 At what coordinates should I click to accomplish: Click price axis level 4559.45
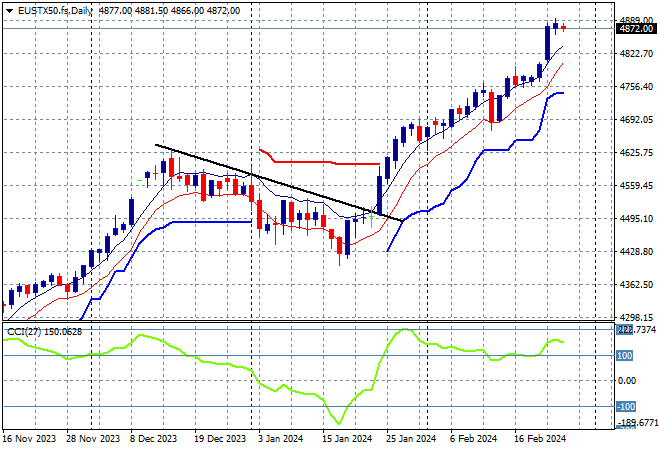[x=636, y=185]
